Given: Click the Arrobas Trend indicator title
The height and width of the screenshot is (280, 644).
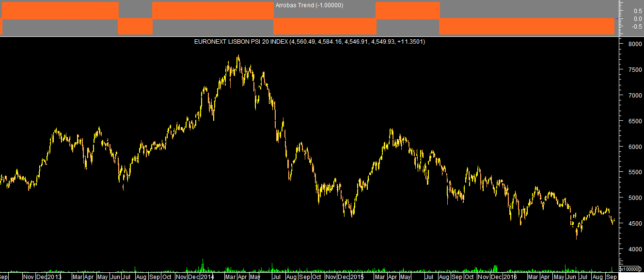Looking at the screenshot, I should (309, 5).
